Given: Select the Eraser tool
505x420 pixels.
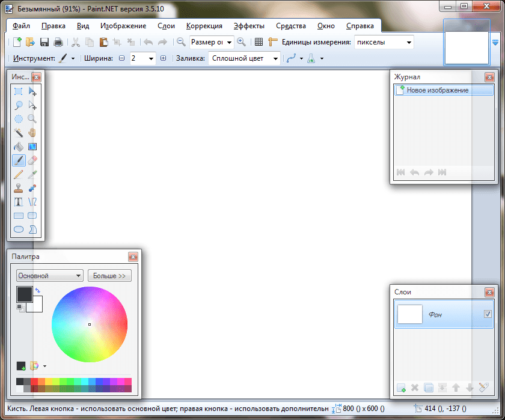Looking at the screenshot, I should click(x=32, y=160).
